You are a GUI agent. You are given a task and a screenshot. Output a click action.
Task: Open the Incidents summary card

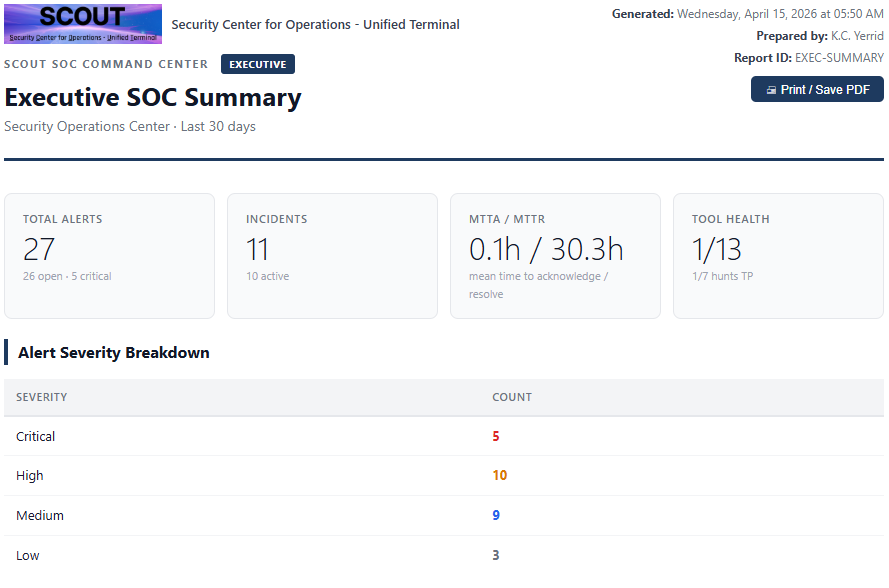click(x=332, y=256)
